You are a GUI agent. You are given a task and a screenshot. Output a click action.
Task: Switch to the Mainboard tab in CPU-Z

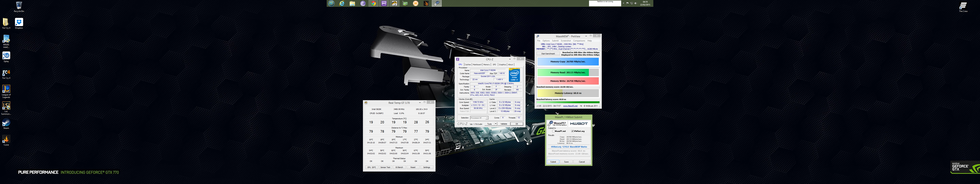(477, 64)
